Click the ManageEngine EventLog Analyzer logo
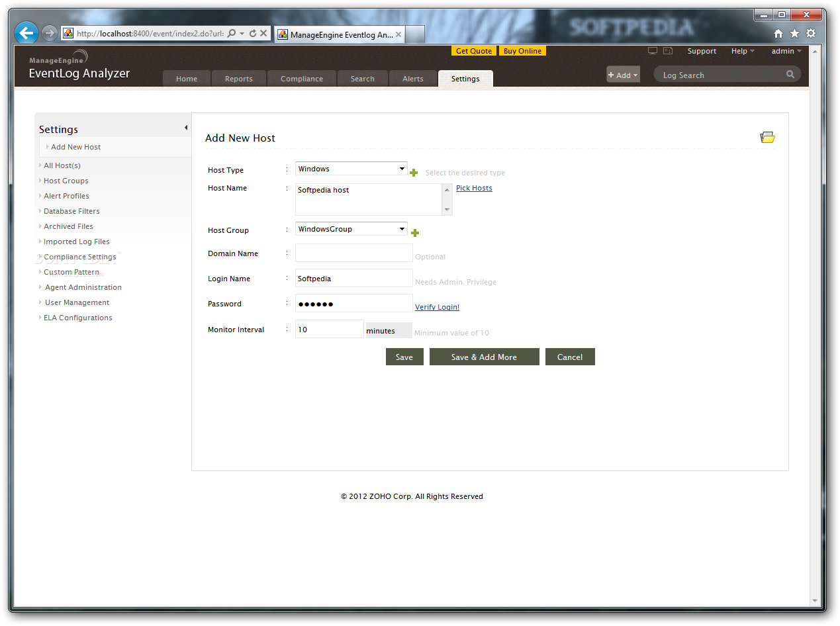This screenshot has height=626, width=840. click(x=78, y=66)
